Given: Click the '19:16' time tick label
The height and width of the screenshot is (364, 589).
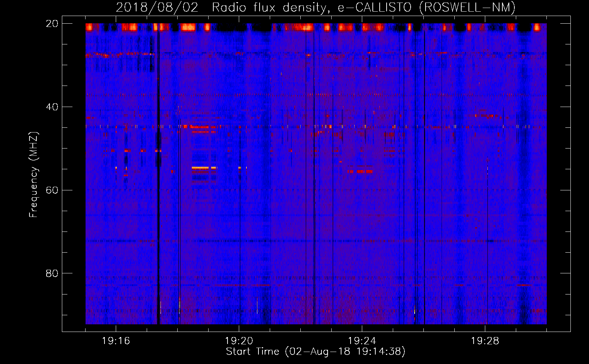Looking at the screenshot, I should [x=116, y=341].
